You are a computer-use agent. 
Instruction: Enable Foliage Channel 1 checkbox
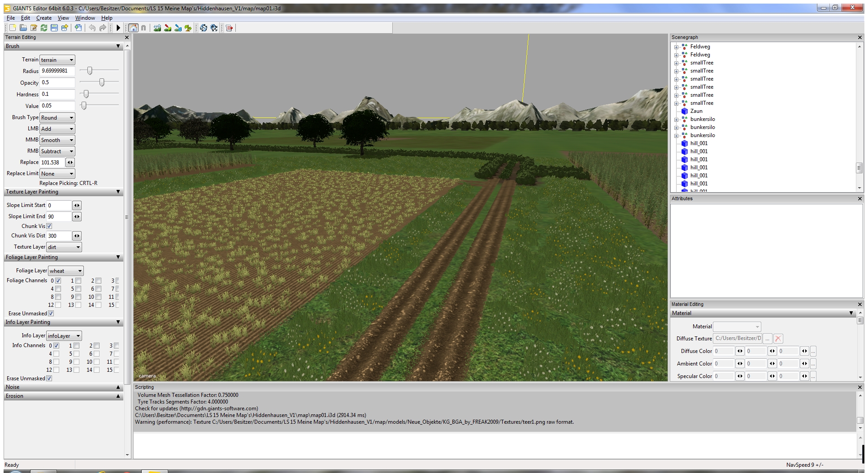click(x=78, y=281)
